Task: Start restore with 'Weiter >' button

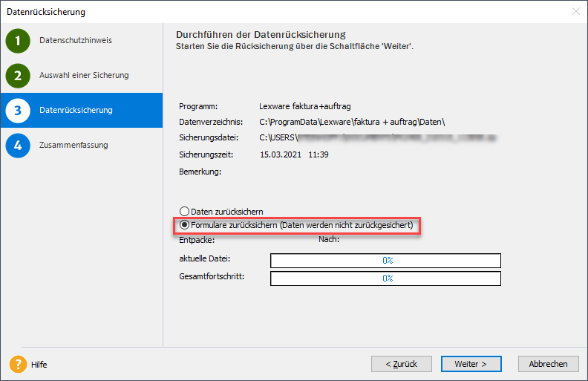Action: 471,364
